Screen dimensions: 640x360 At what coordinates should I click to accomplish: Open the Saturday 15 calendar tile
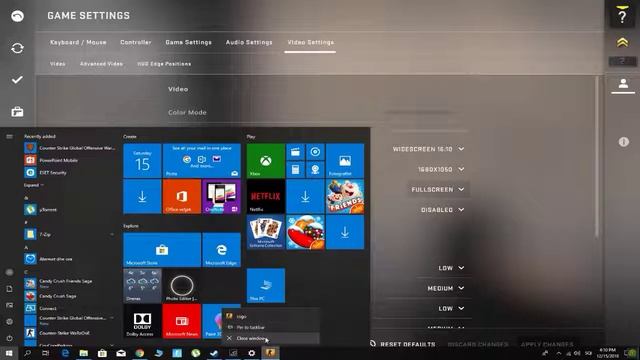[142, 161]
